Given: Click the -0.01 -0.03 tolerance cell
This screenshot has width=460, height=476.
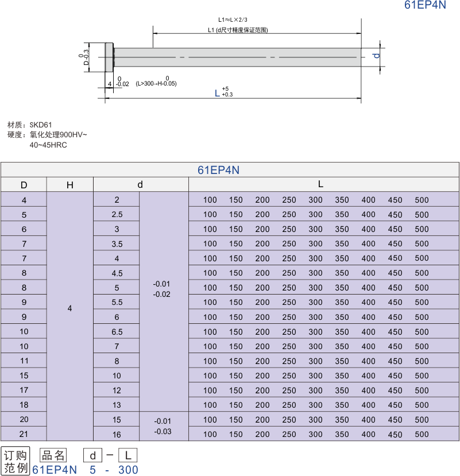Looking at the screenshot, I should click(x=163, y=426).
